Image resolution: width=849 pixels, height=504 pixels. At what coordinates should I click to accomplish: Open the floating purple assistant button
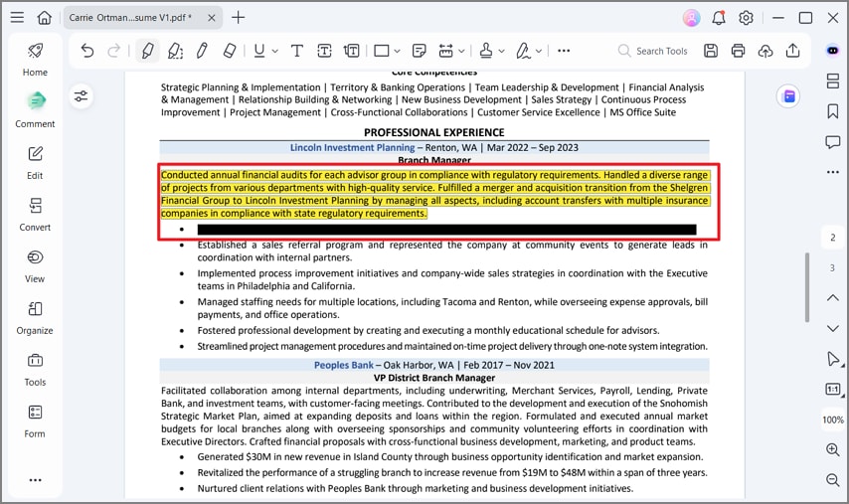(x=789, y=96)
